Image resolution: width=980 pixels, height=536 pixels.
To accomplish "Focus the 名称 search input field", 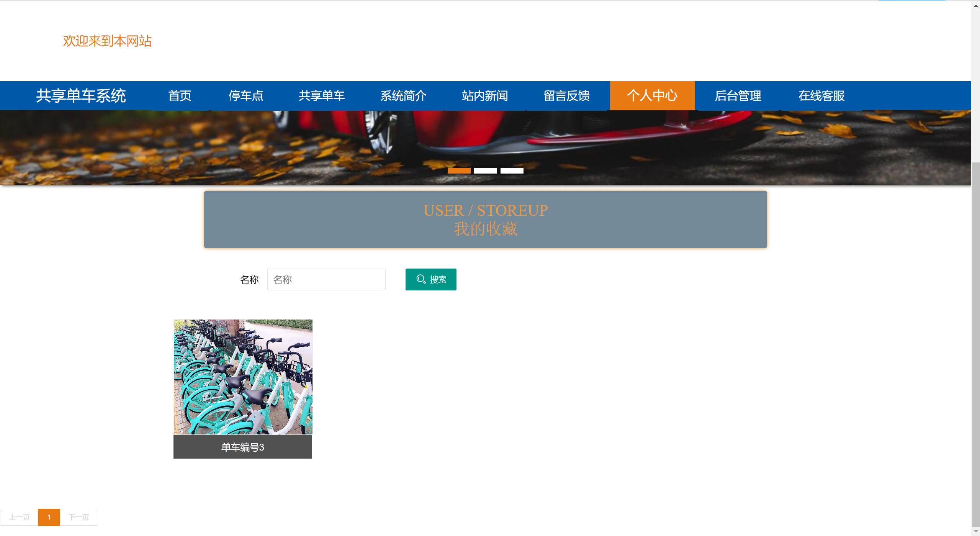I will [326, 280].
